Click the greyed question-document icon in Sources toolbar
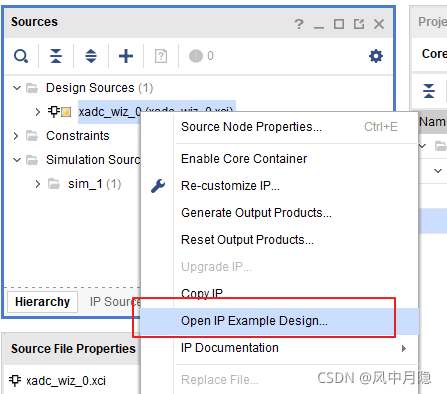Screen dimensions: 447x394 [161, 56]
